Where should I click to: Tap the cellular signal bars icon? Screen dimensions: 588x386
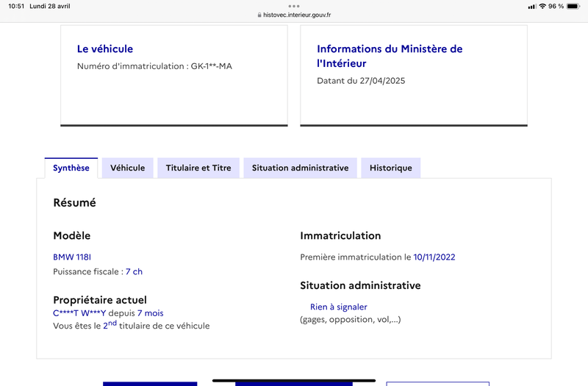[x=532, y=6]
